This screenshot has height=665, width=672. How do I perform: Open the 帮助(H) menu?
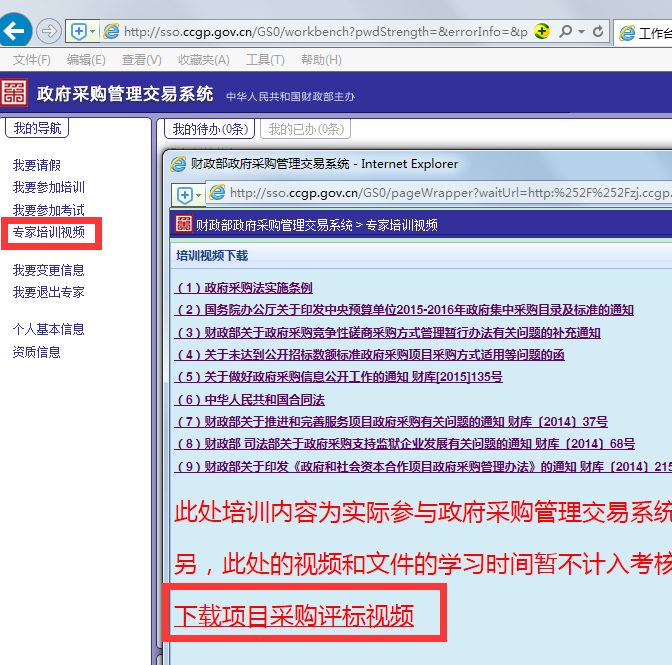click(321, 60)
